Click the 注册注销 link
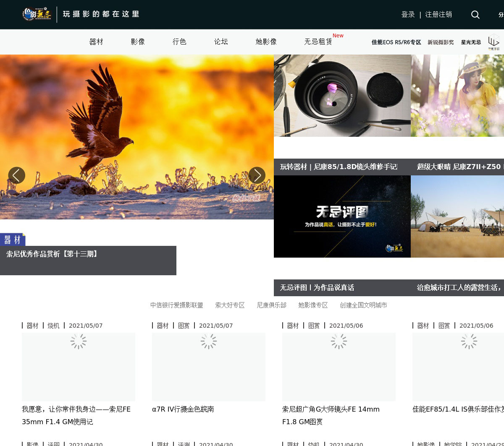 (438, 15)
